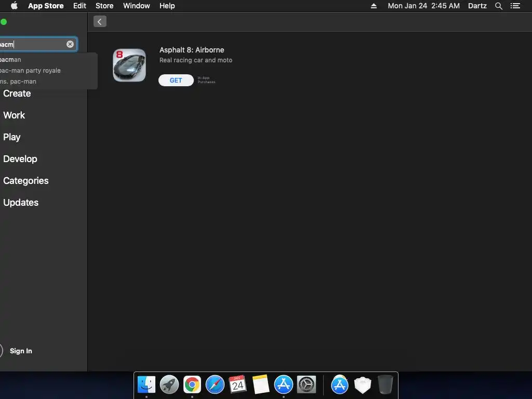Image resolution: width=532 pixels, height=399 pixels.
Task: Open the Asphalt 8: Airborne app icon
Action: (x=129, y=65)
